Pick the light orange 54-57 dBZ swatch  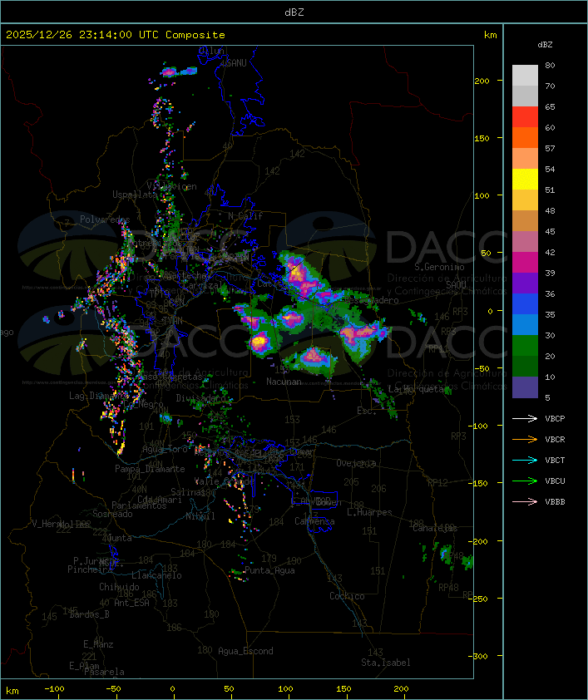(525, 159)
